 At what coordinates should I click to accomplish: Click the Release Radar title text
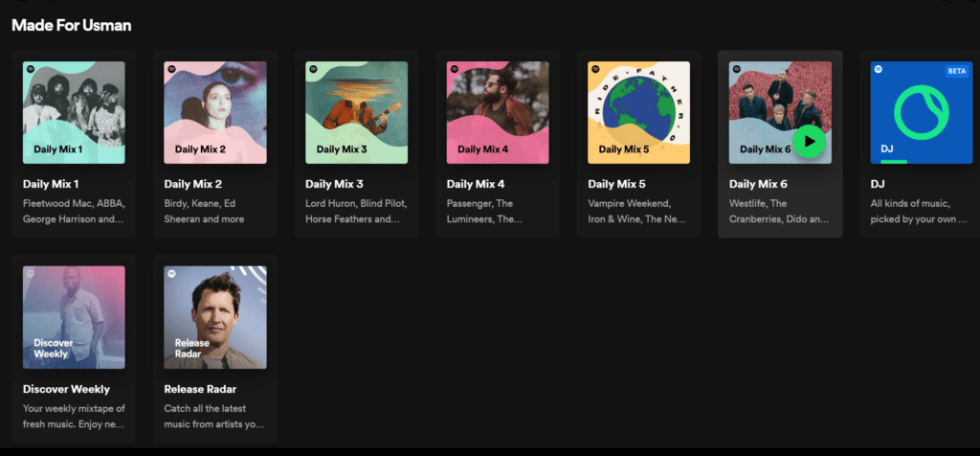[201, 389]
